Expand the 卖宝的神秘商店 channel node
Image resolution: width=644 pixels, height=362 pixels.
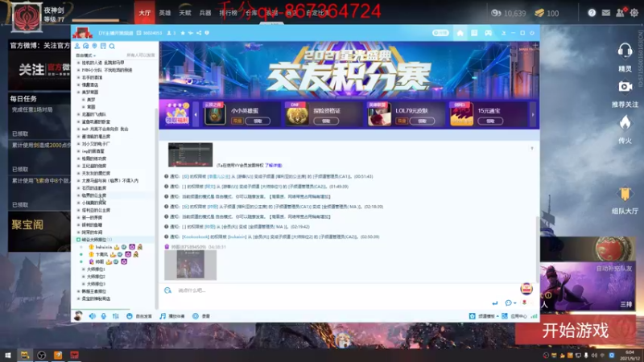[78, 298]
